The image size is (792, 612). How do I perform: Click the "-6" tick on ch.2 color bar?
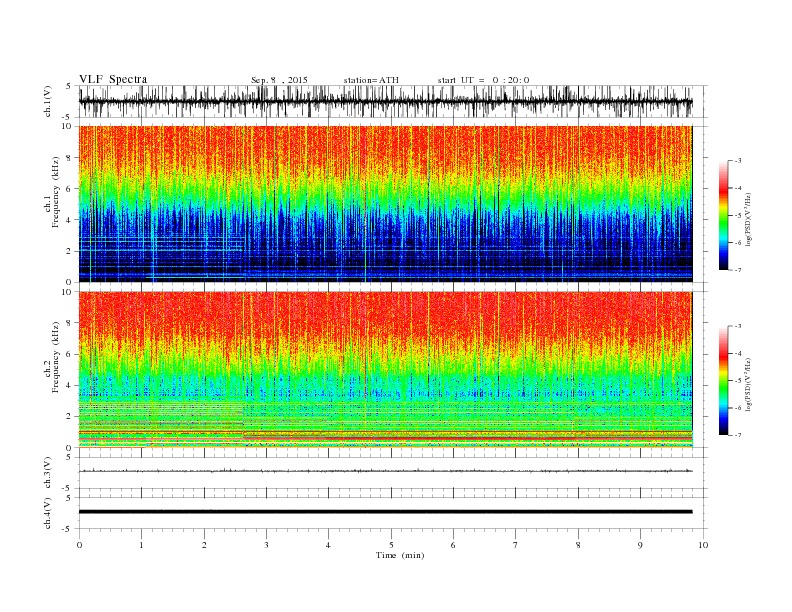pos(738,408)
